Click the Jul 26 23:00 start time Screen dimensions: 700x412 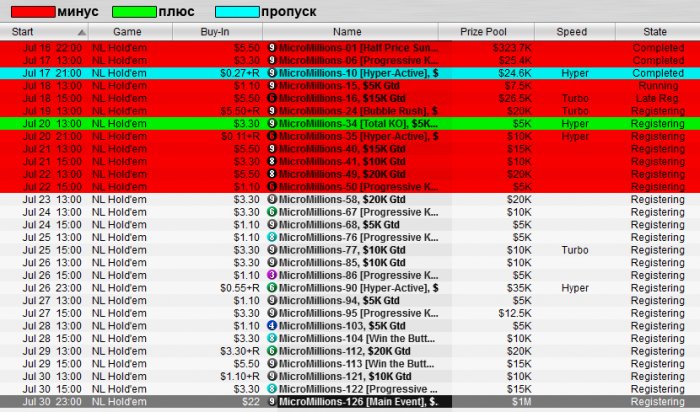pos(52,288)
